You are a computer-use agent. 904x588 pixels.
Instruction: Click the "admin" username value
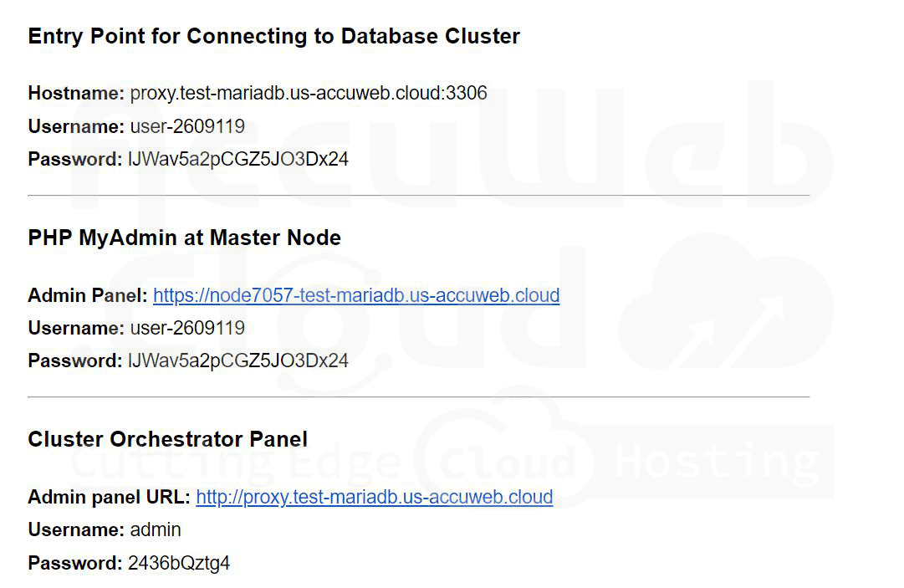[x=156, y=529]
